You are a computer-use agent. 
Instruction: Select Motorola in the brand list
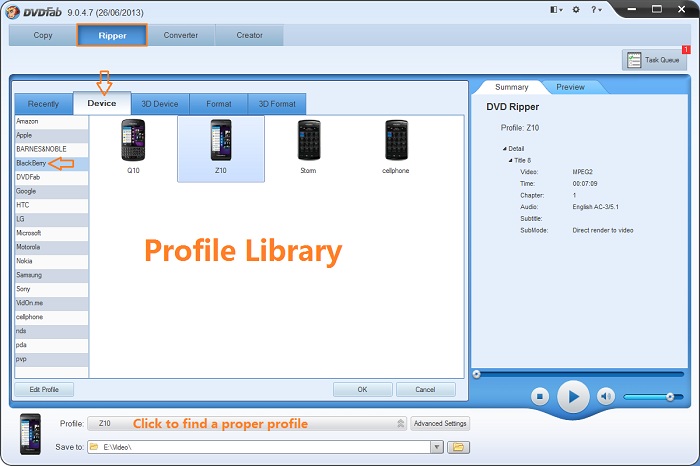51,247
